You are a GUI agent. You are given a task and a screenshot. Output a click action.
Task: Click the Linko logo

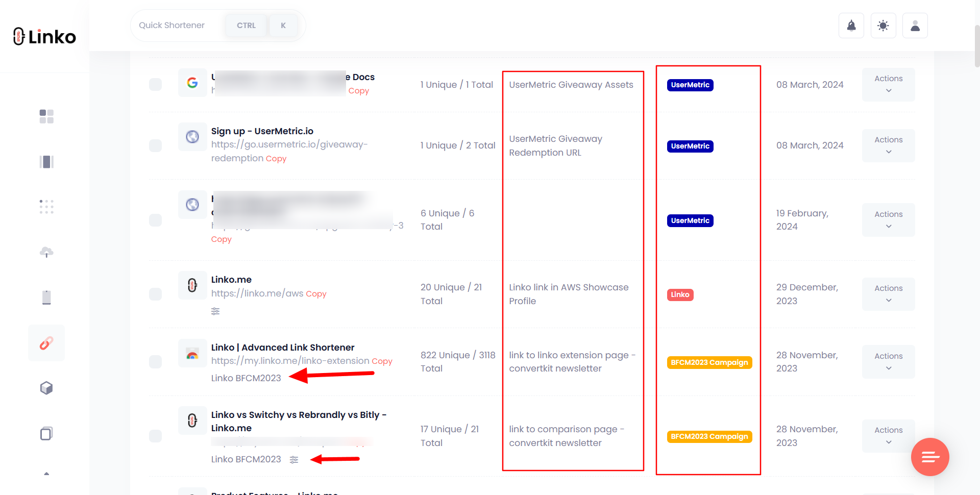(x=44, y=36)
